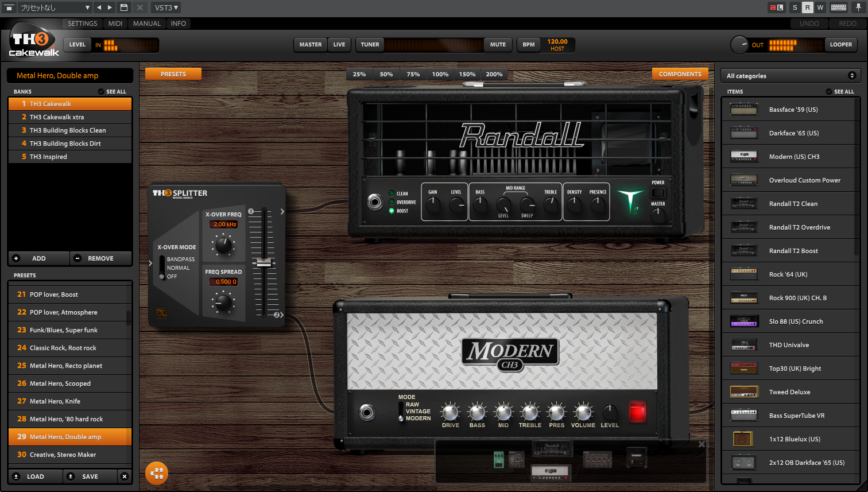
Task: Click the plugin window menu icon at top left
Action: (9, 7)
